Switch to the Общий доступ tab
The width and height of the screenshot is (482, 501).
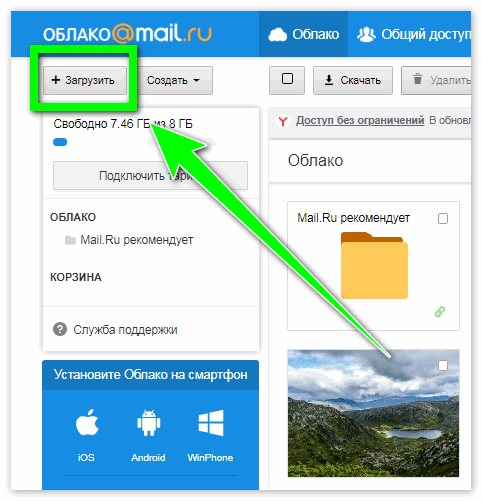(413, 34)
